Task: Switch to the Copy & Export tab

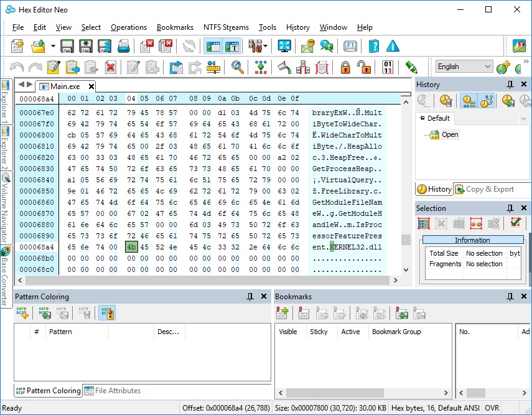Action: click(485, 189)
